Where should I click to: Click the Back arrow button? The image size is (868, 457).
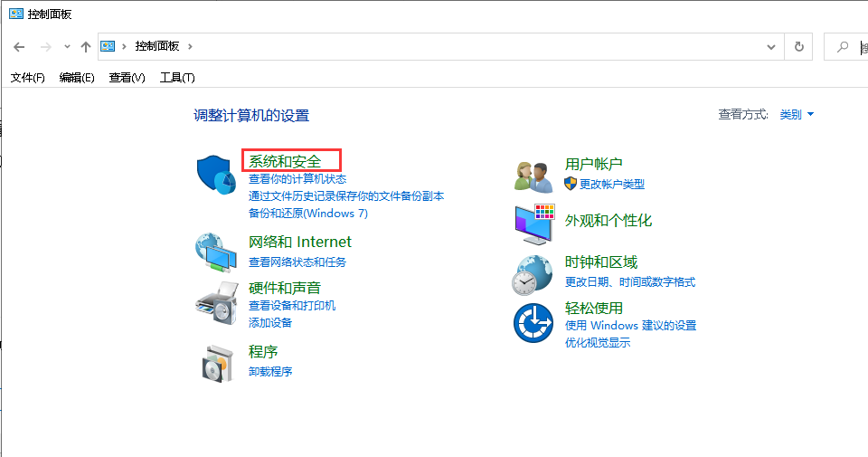coord(19,46)
